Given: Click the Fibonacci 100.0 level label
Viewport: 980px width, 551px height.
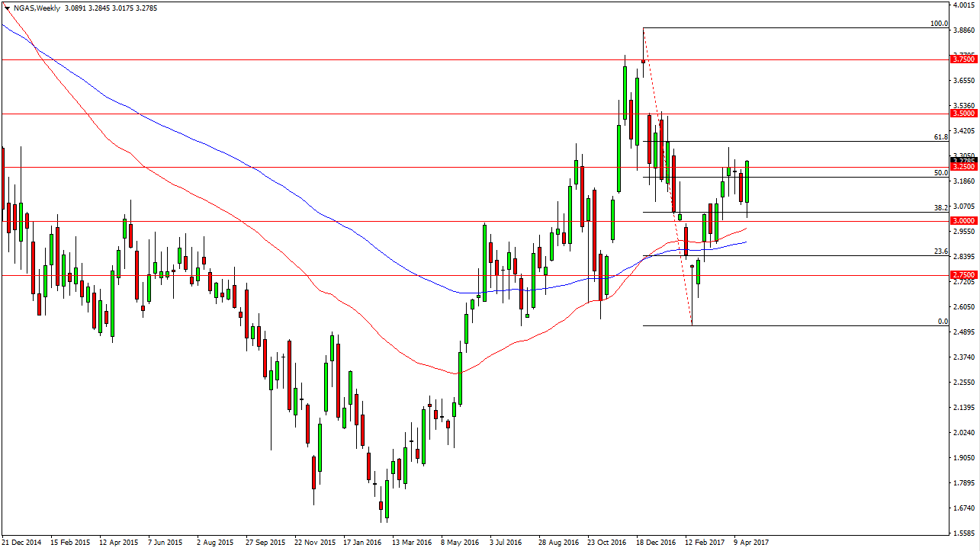Looking at the screenshot, I should tap(938, 24).
